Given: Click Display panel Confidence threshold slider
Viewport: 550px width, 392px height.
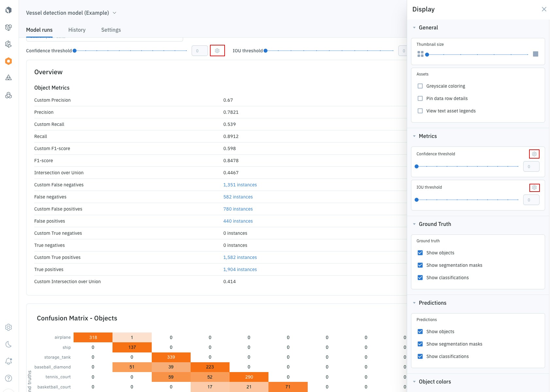Looking at the screenshot, I should pos(417,166).
